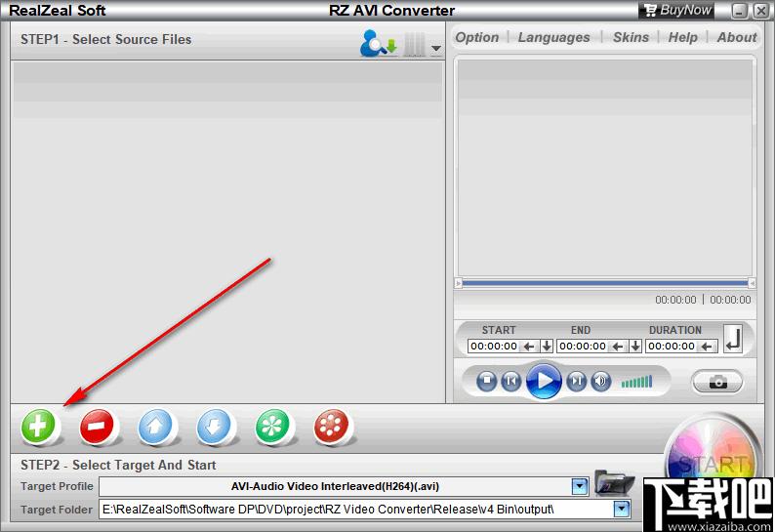Skip to previous in the preview player
This screenshot has width=775, height=532.
(511, 382)
